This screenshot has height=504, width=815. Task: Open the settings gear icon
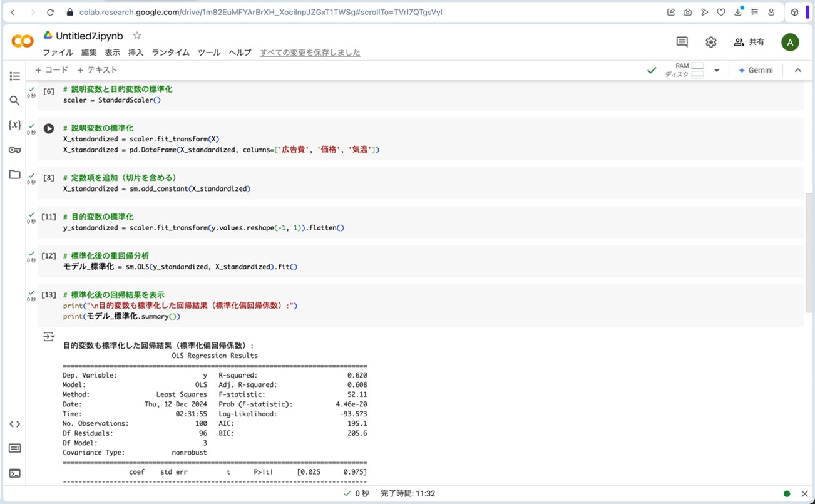pyautogui.click(x=710, y=42)
